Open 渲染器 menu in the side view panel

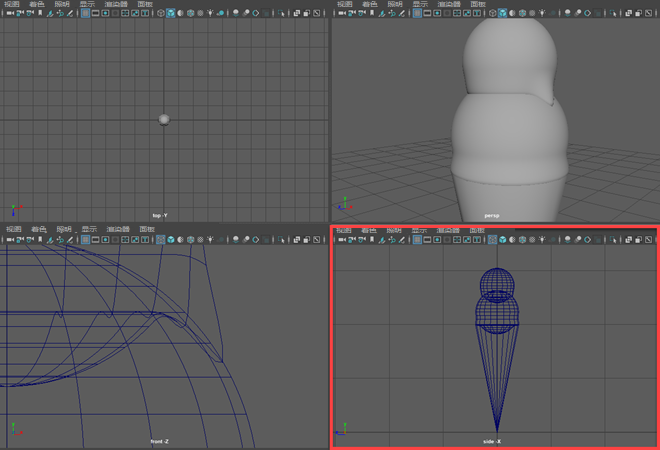pos(448,230)
